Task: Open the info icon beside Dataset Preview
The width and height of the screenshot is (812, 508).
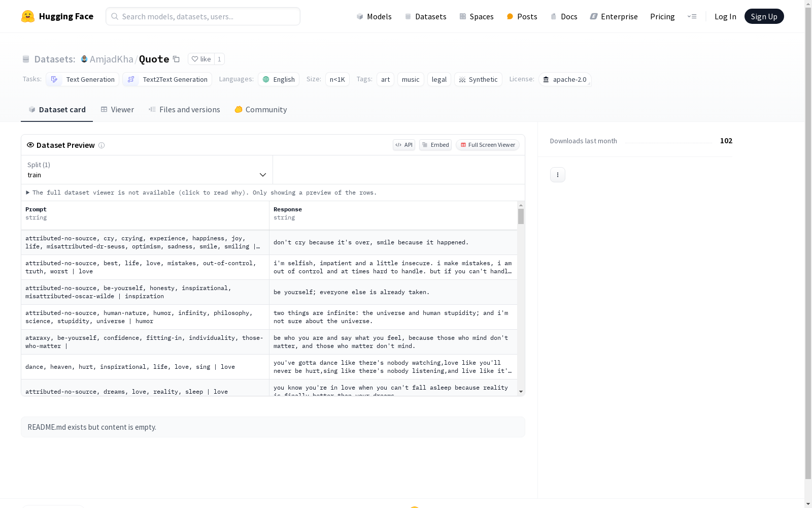Action: coord(101,145)
